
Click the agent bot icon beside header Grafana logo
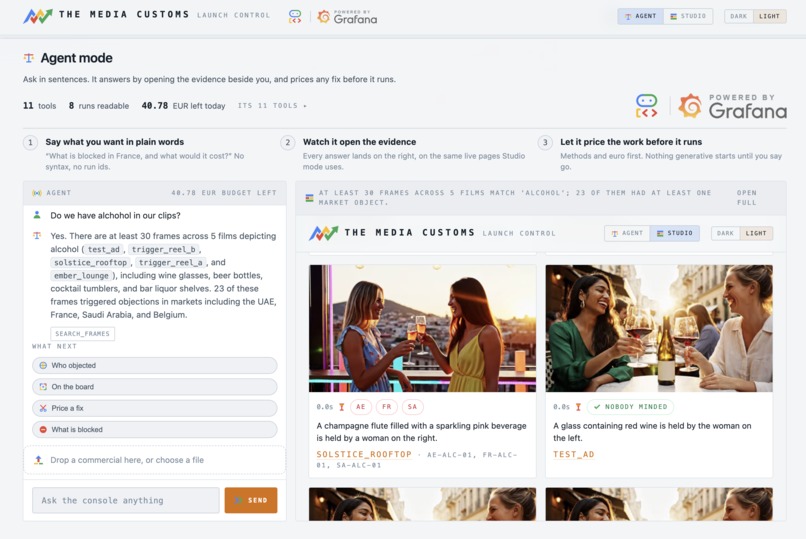(295, 17)
